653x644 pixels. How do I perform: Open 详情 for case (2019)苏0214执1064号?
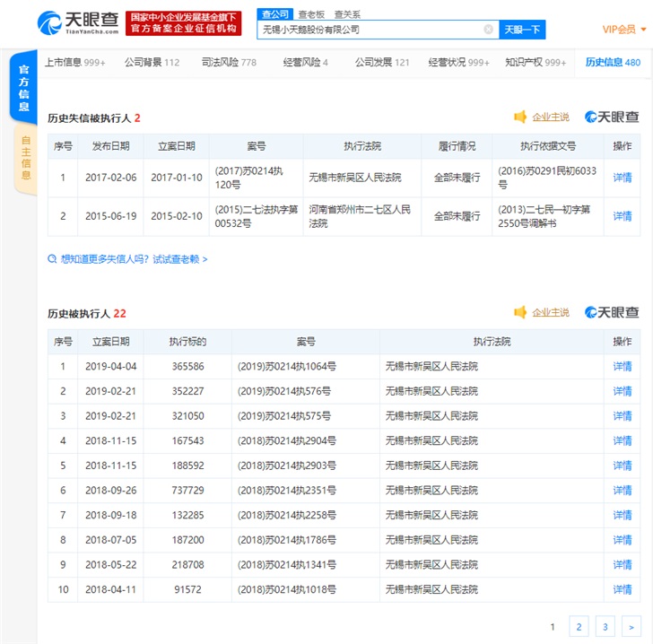[x=622, y=367]
